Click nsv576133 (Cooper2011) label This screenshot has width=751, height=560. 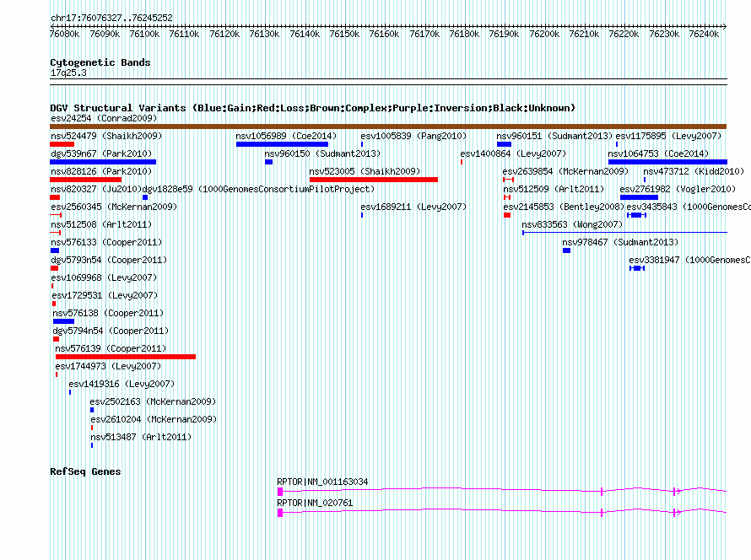coord(106,242)
